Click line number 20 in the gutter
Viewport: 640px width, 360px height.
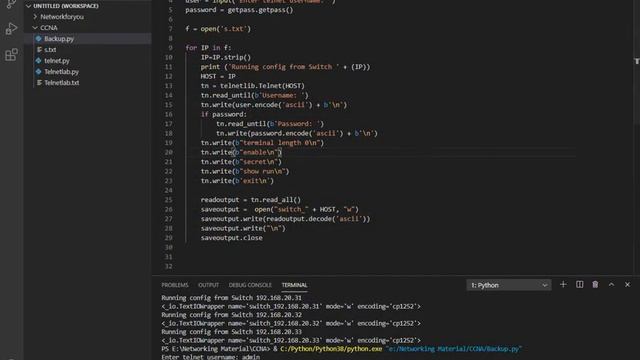pos(169,152)
